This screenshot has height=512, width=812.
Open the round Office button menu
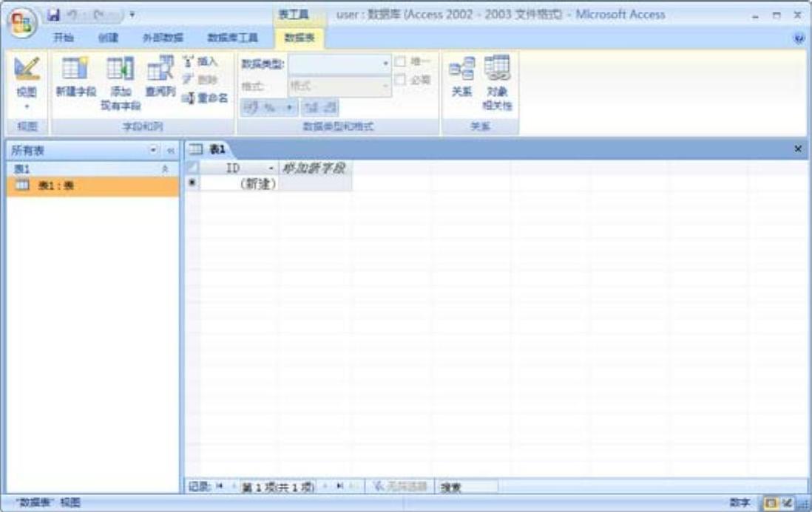21,24
